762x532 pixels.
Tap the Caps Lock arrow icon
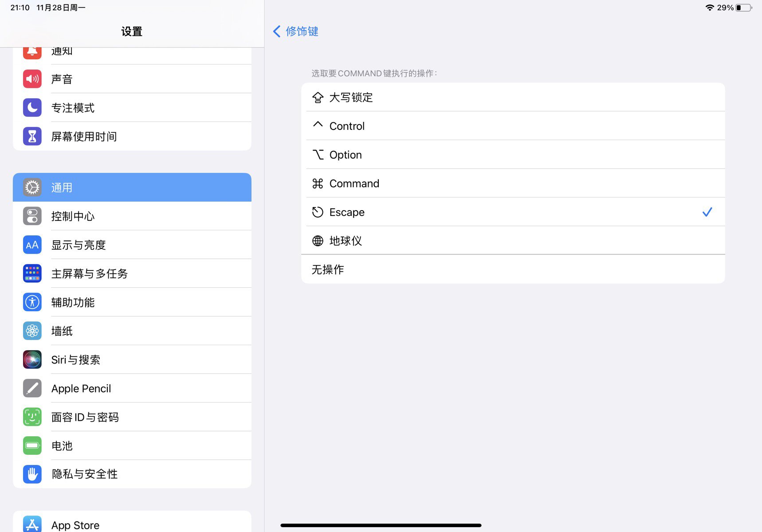click(x=318, y=98)
